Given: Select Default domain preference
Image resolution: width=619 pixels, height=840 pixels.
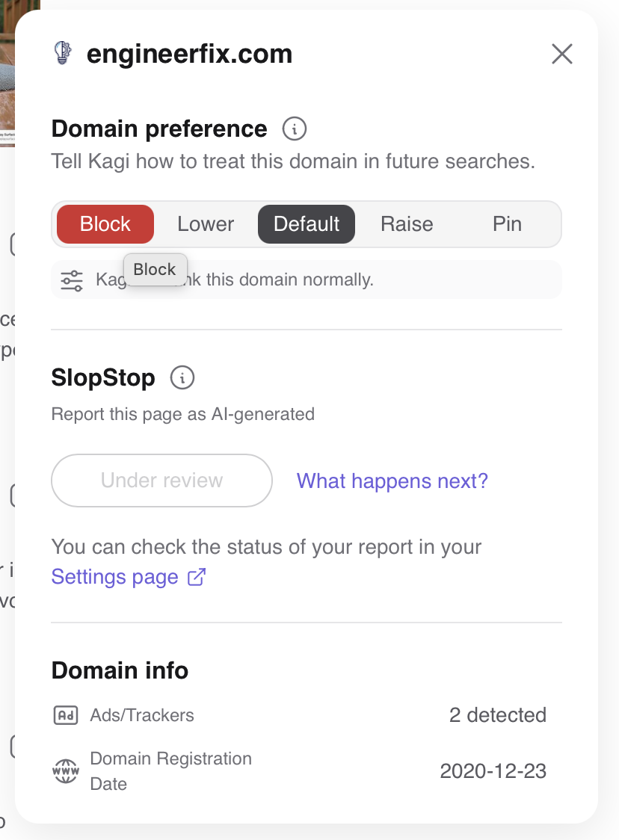Looking at the screenshot, I should pyautogui.click(x=307, y=224).
